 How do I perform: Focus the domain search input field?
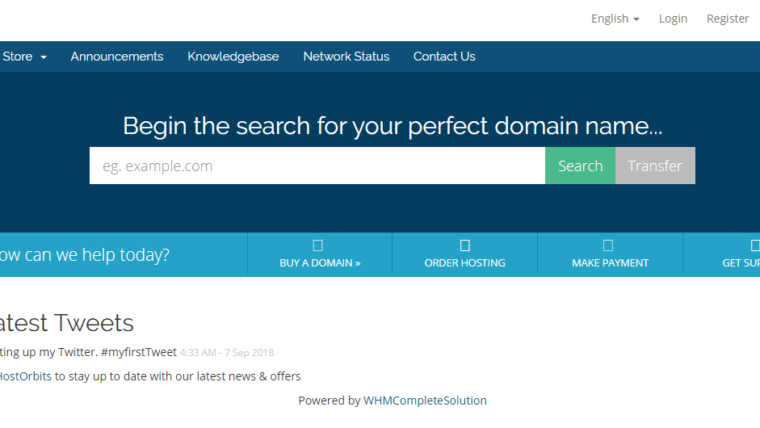[317, 166]
